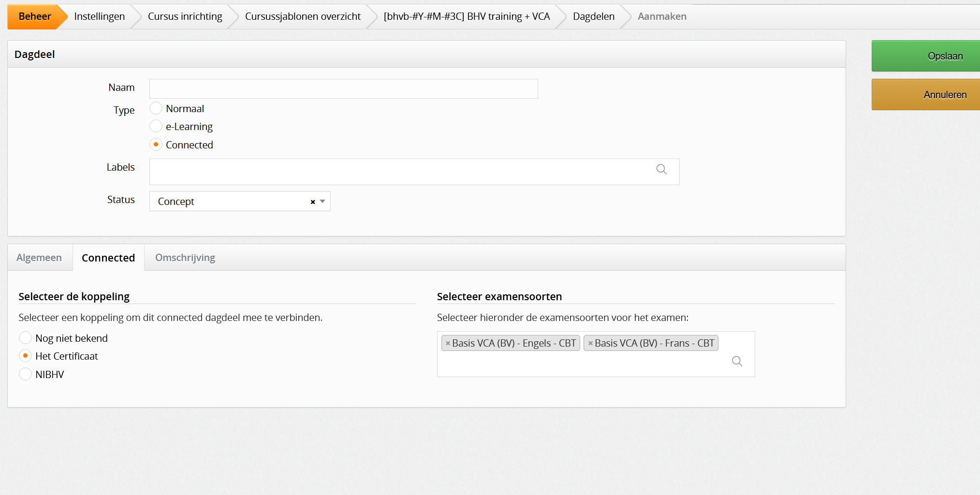Remove the Basis VCA Engels CBT tag
This screenshot has width=980, height=495.
(448, 343)
